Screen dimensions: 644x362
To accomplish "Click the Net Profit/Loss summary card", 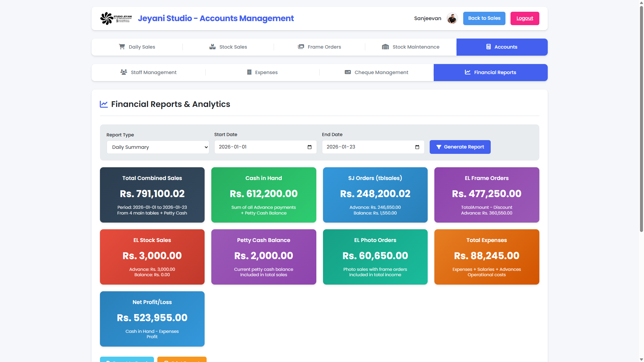I will click(x=152, y=319).
